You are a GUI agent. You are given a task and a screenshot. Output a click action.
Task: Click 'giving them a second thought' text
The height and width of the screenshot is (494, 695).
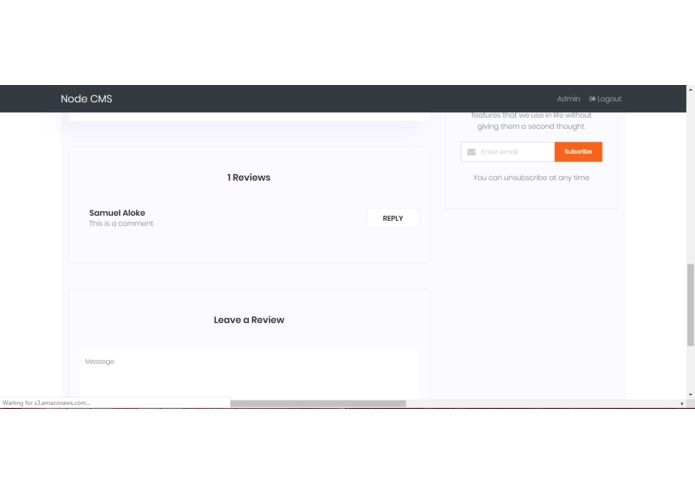click(x=531, y=126)
